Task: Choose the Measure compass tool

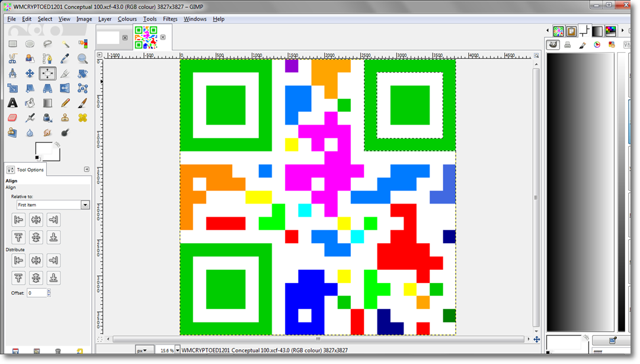Action: click(12, 73)
